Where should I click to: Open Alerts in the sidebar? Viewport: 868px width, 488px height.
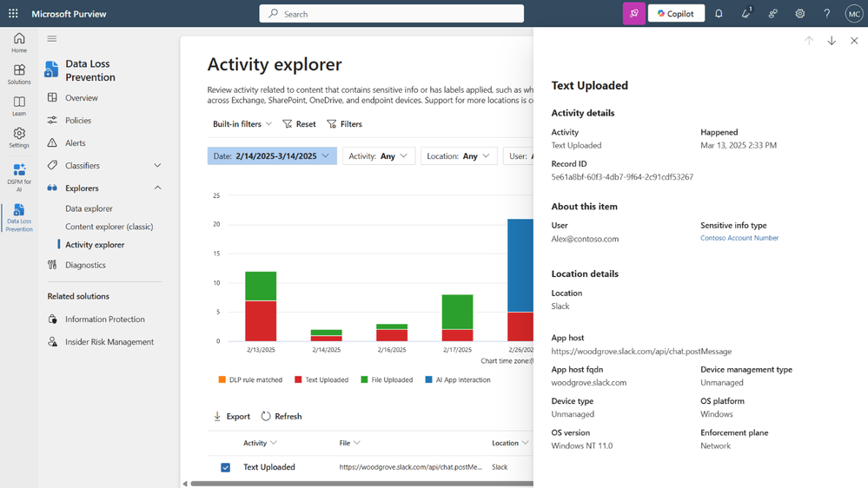click(76, 142)
